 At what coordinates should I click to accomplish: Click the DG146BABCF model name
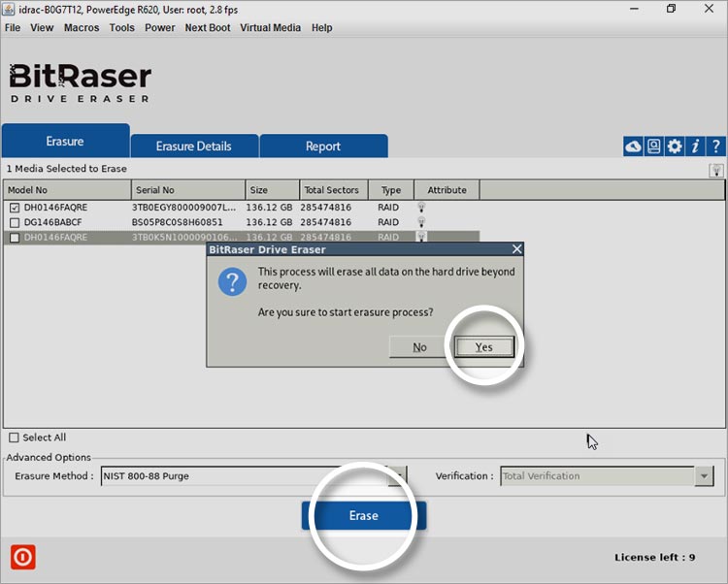tap(53, 222)
